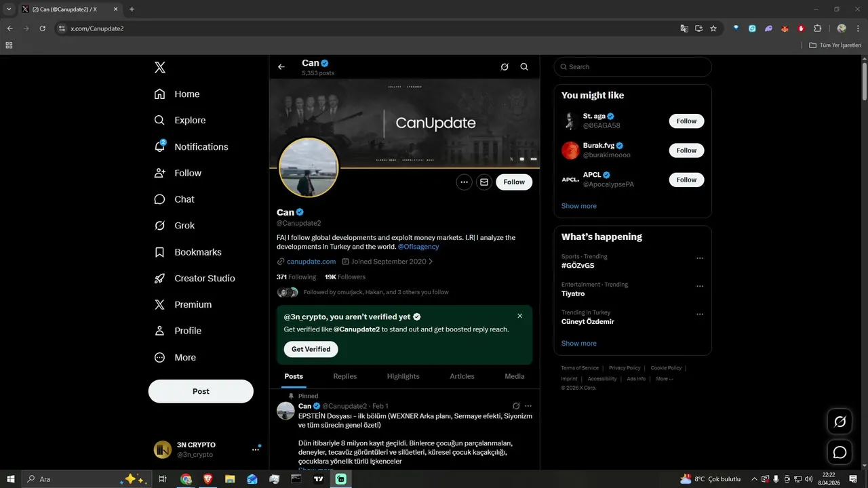The height and width of the screenshot is (488, 868).
Task: Dismiss the get verified banner
Action: pyautogui.click(x=520, y=316)
